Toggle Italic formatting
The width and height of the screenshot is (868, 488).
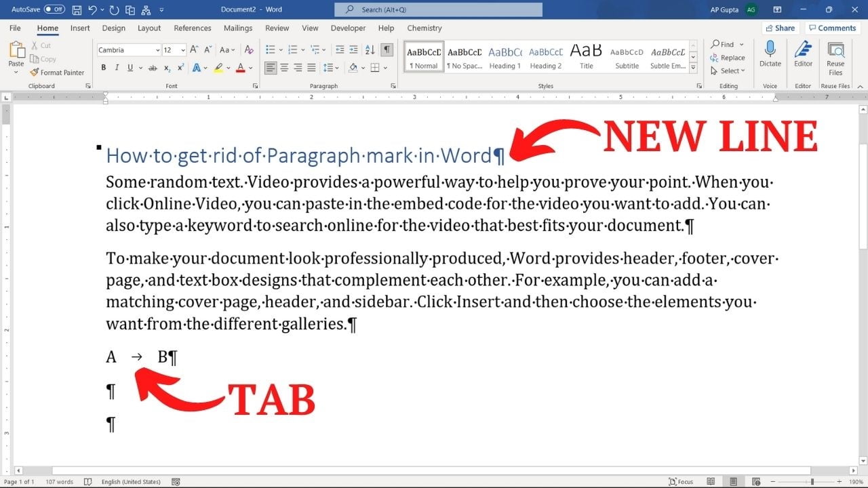tap(117, 68)
